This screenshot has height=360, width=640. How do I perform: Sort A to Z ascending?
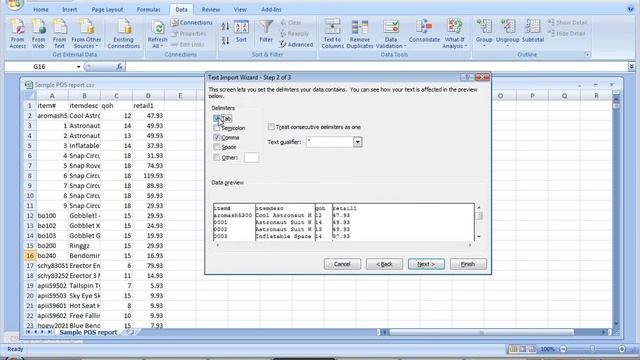(225, 27)
